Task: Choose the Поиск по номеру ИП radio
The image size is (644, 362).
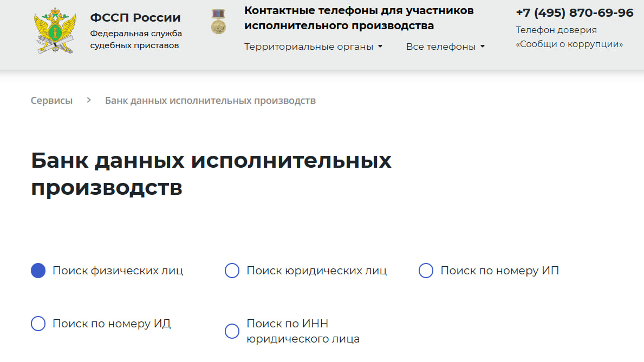Action: click(426, 271)
